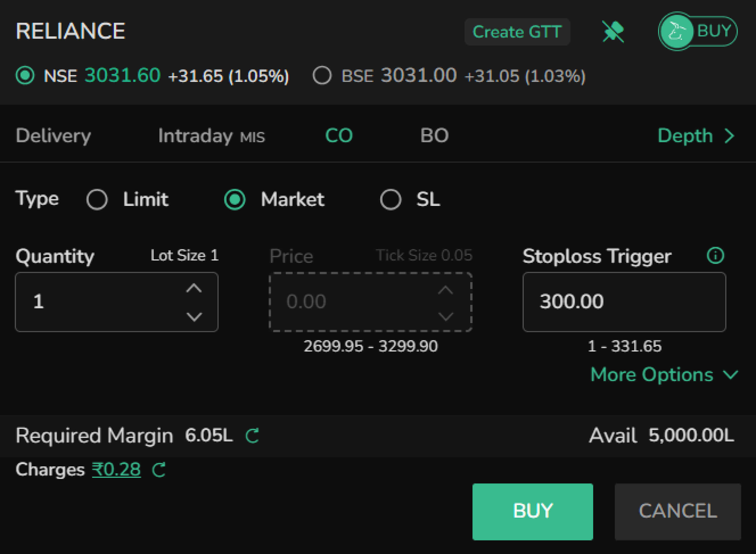Image resolution: width=756 pixels, height=554 pixels.
Task: Click the trigger range 1 - 331.65
Action: (624, 346)
